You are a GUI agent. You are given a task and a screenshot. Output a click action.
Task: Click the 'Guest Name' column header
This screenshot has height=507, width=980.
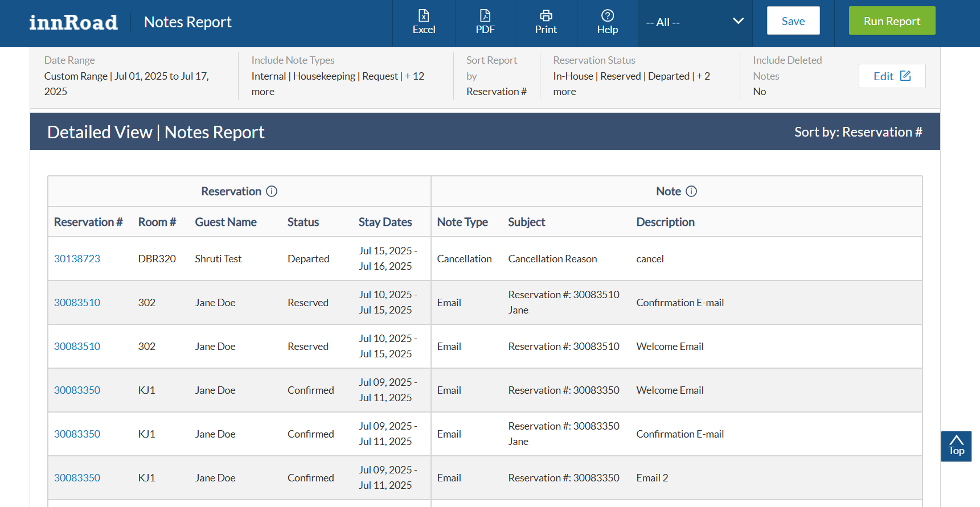click(x=226, y=222)
